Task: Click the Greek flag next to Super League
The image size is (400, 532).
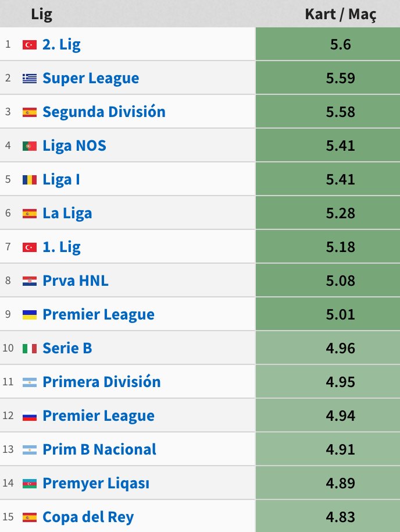Action: pyautogui.click(x=30, y=79)
